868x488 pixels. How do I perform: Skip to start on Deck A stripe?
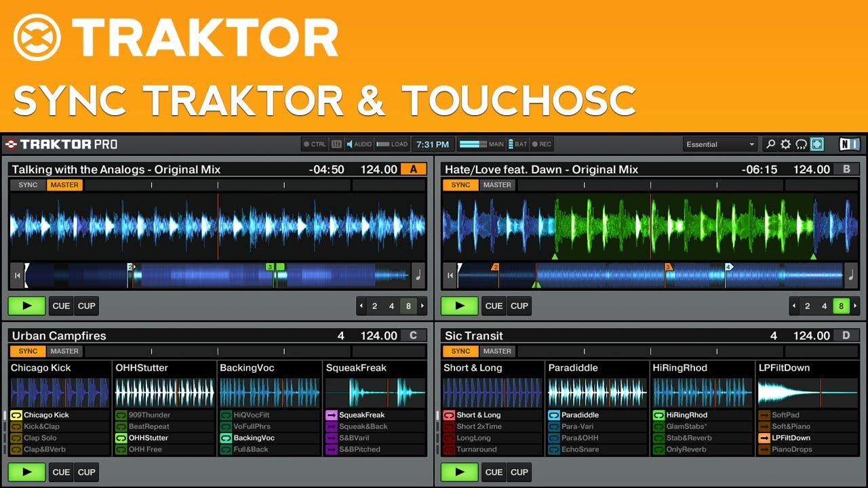tap(16, 276)
